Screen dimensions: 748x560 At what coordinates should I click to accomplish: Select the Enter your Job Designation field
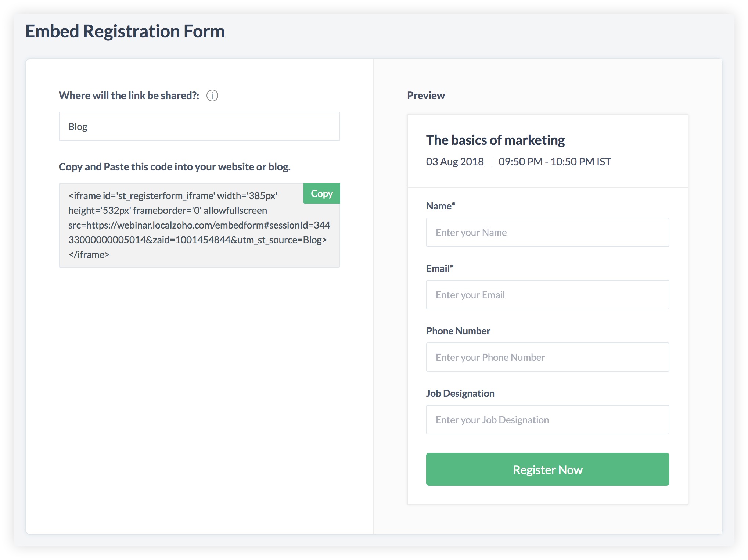[547, 420]
